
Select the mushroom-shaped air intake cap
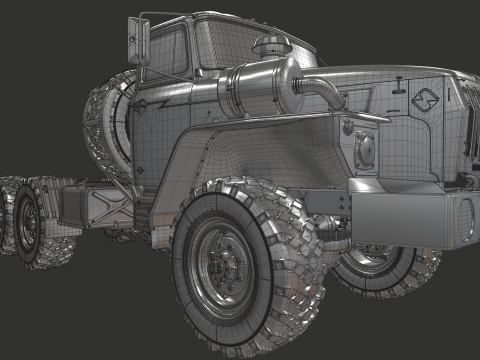pyautogui.click(x=272, y=46)
